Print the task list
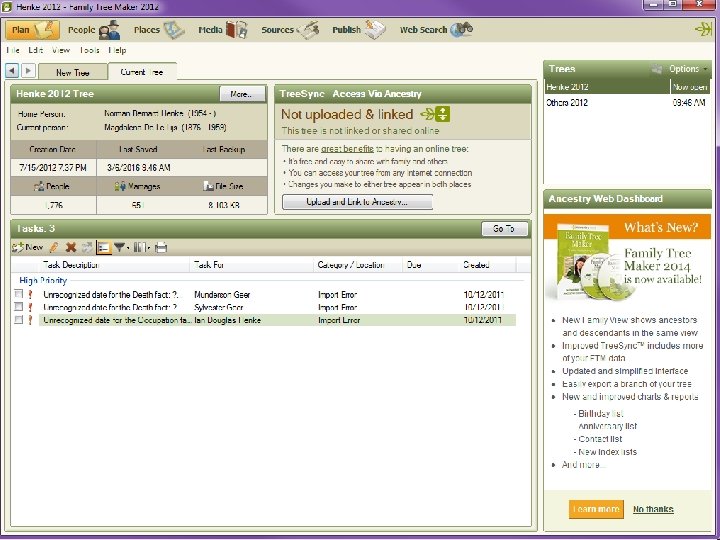 click(161, 248)
